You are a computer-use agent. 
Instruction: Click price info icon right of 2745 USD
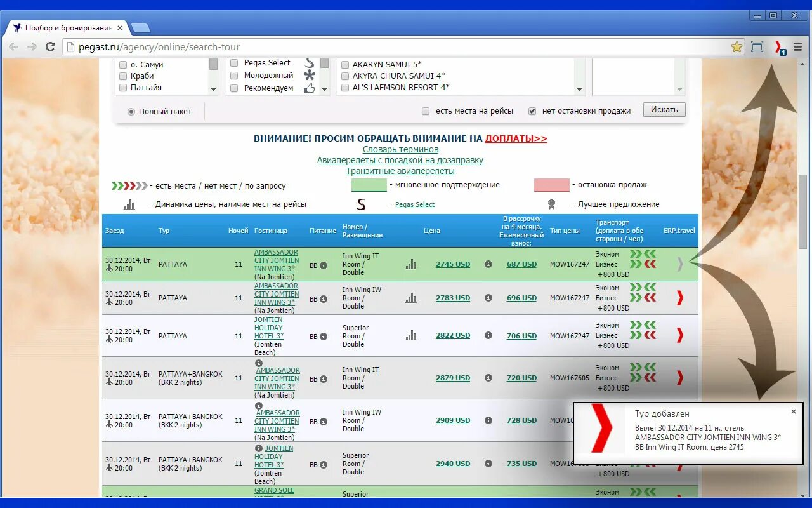coord(488,264)
